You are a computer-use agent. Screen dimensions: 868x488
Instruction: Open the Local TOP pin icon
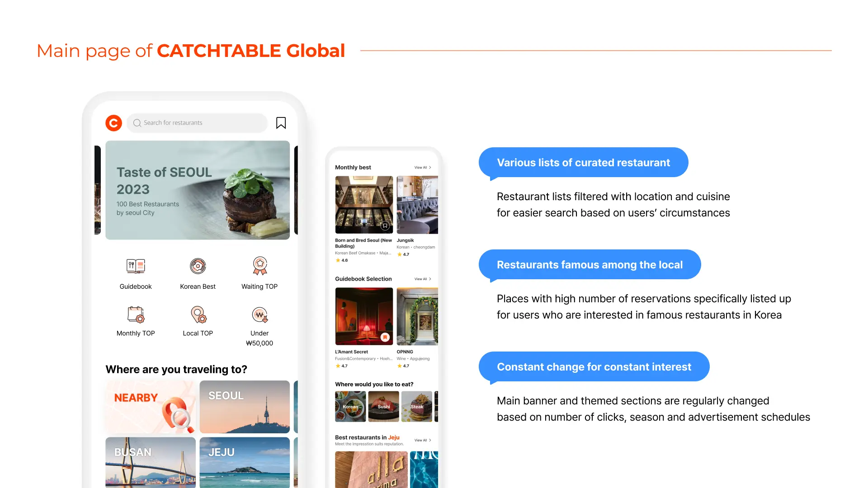coord(198,314)
